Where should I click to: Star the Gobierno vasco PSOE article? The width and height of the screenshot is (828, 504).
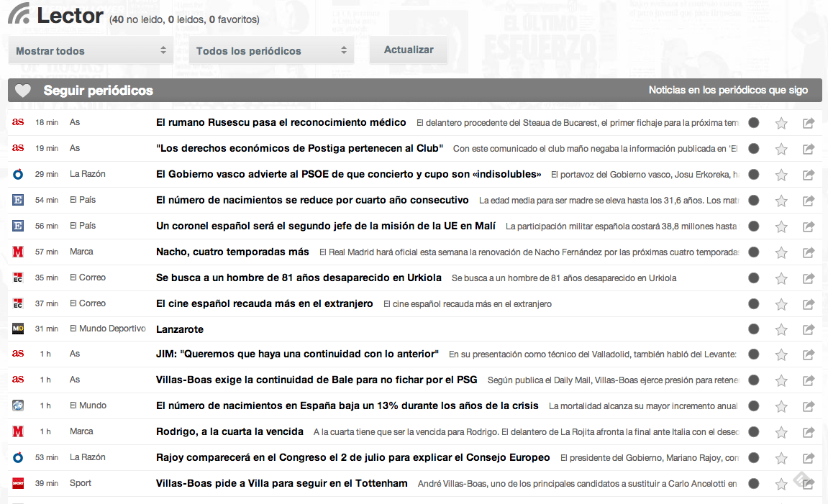(x=781, y=175)
